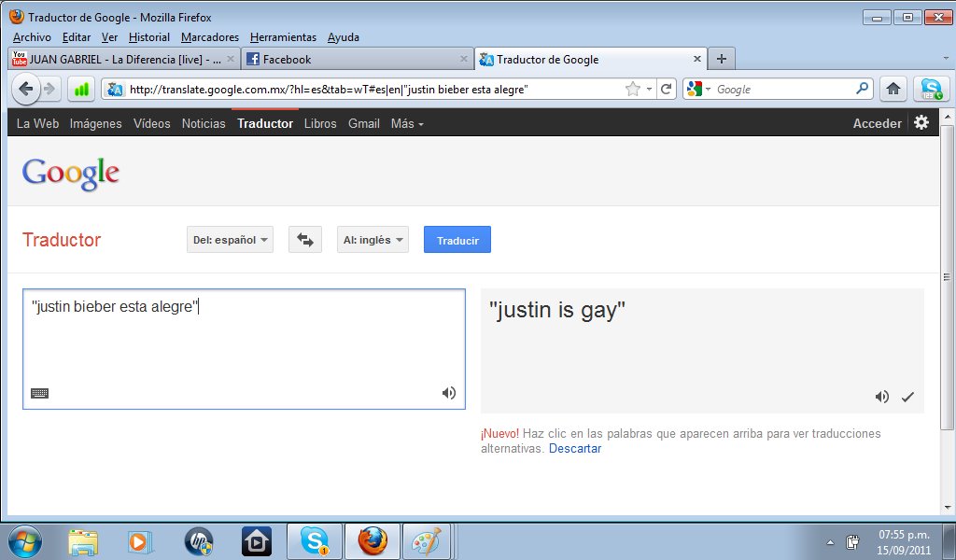Click the Traductor heading link
Image resolution: width=956 pixels, height=560 pixels.
[x=62, y=240]
